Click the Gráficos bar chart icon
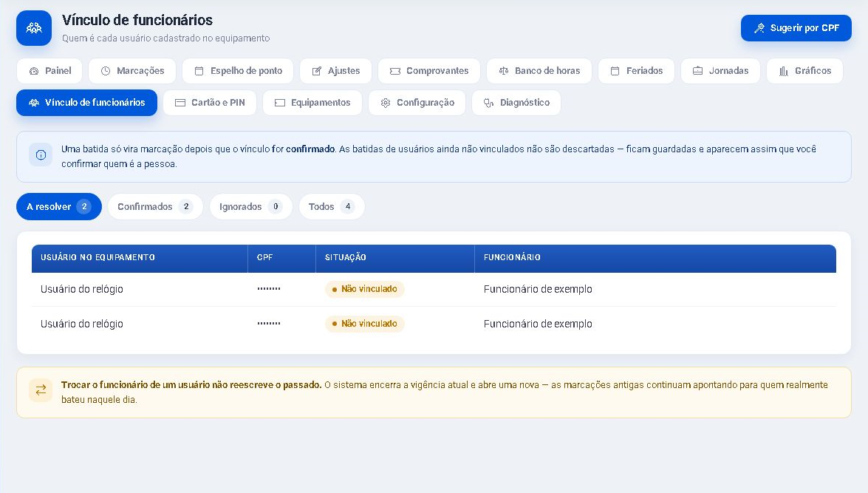 (x=783, y=71)
